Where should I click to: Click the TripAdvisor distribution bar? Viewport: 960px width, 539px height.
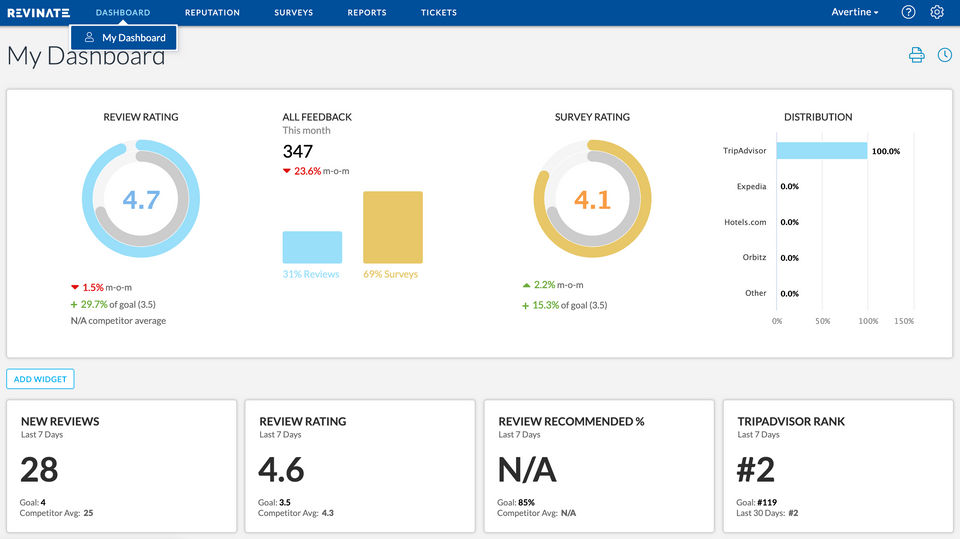[821, 151]
